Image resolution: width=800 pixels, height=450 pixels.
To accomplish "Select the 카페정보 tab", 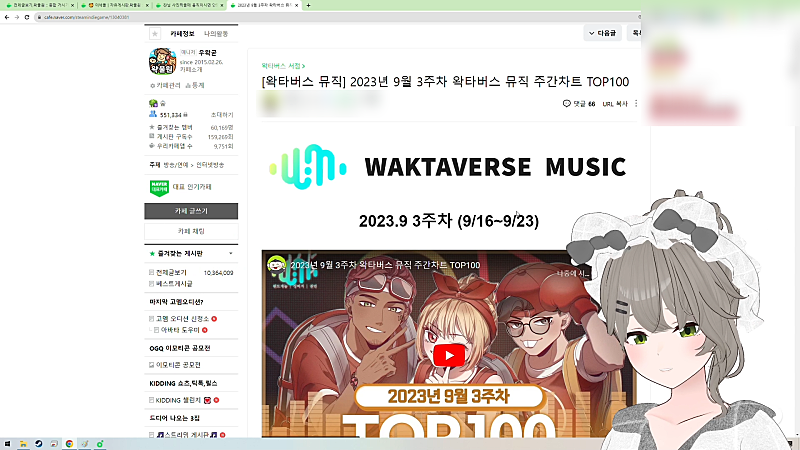I will pos(182,34).
